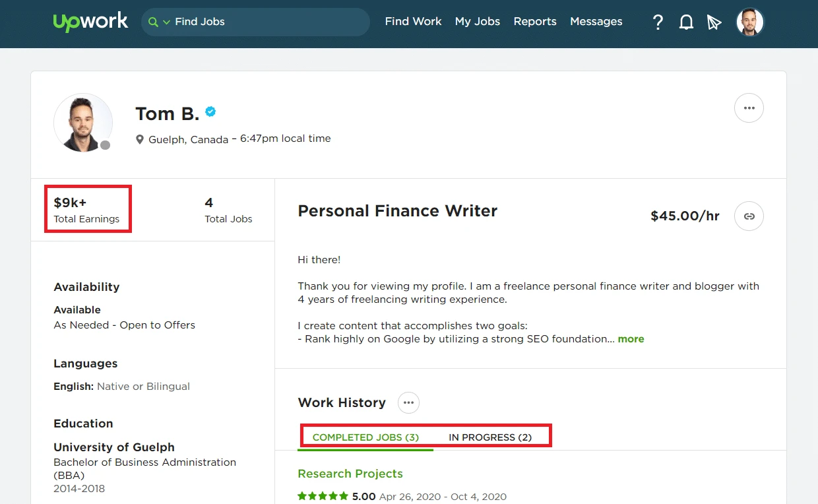Click the search magnifier icon
The height and width of the screenshot is (504, 818).
coord(153,22)
